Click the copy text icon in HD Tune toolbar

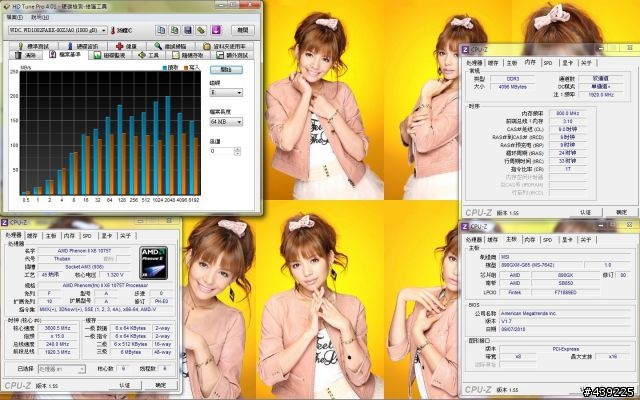161,30
